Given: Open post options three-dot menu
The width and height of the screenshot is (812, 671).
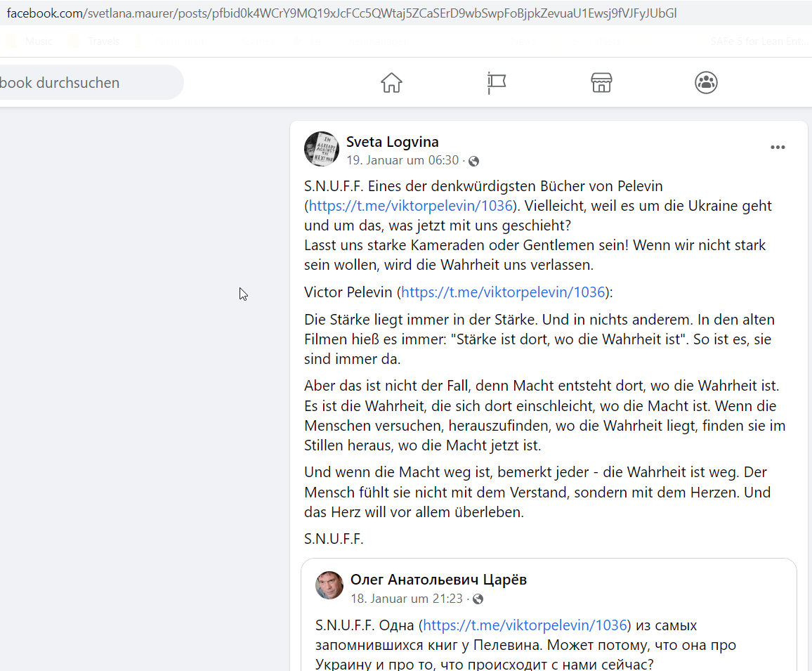Looking at the screenshot, I should [x=778, y=148].
